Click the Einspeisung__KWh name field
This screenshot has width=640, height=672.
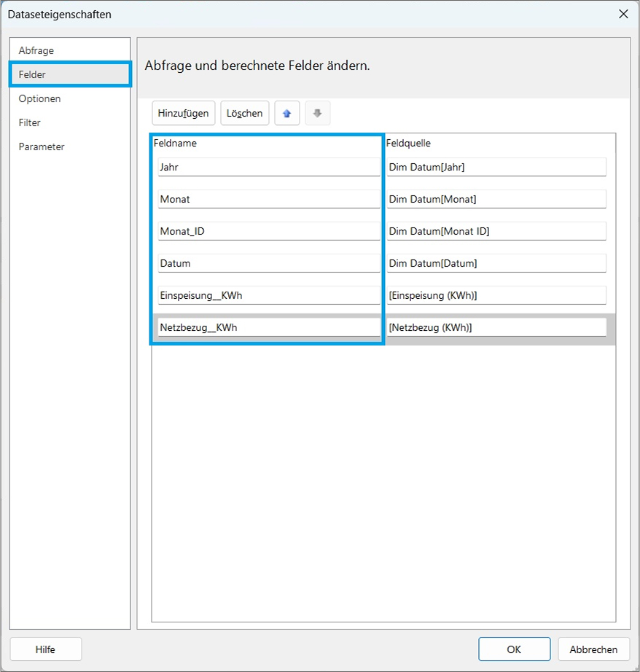click(268, 295)
